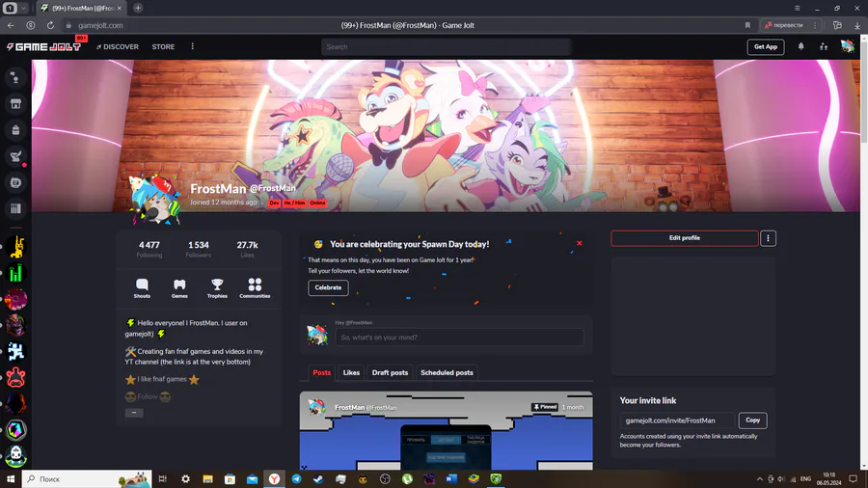The width and height of the screenshot is (868, 488).
Task: Click the Get App button
Action: click(766, 47)
